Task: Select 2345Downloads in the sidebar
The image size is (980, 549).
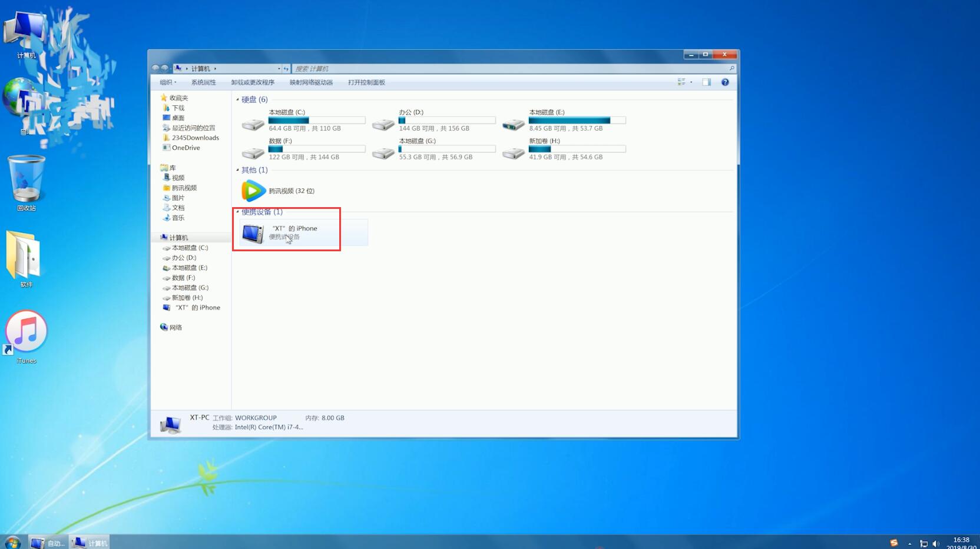Action: tap(196, 138)
